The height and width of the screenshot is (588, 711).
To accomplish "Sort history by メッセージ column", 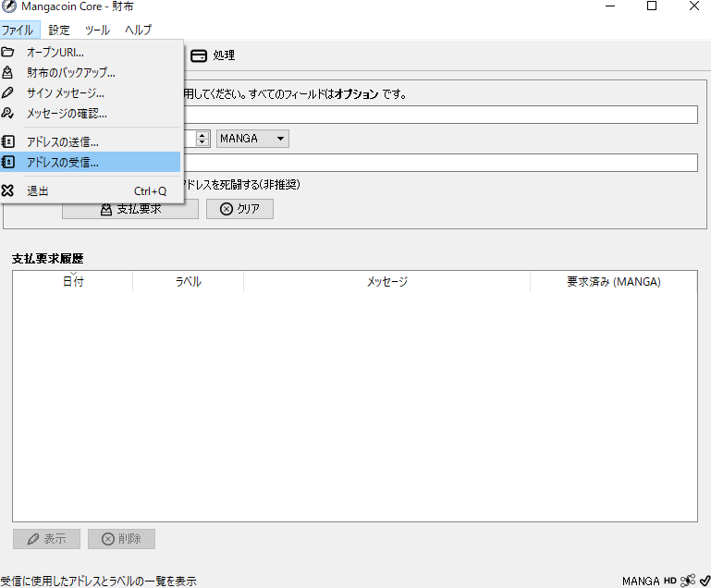I will point(386,282).
